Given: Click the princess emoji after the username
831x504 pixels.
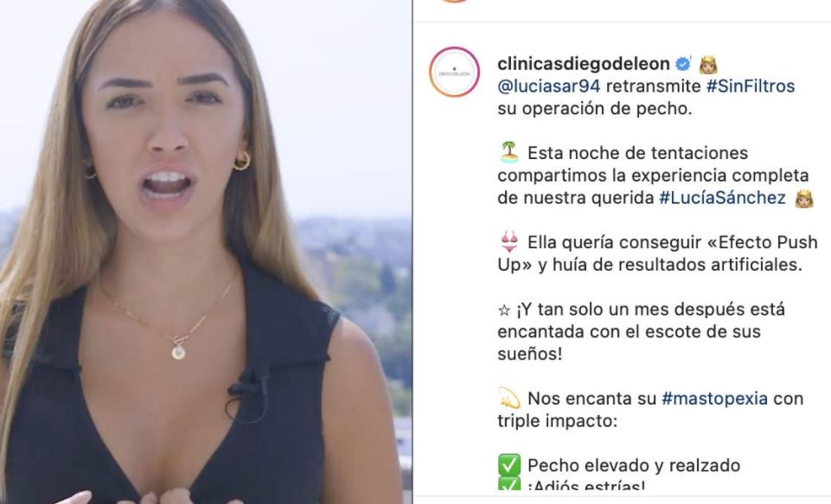Looking at the screenshot, I should tap(708, 65).
